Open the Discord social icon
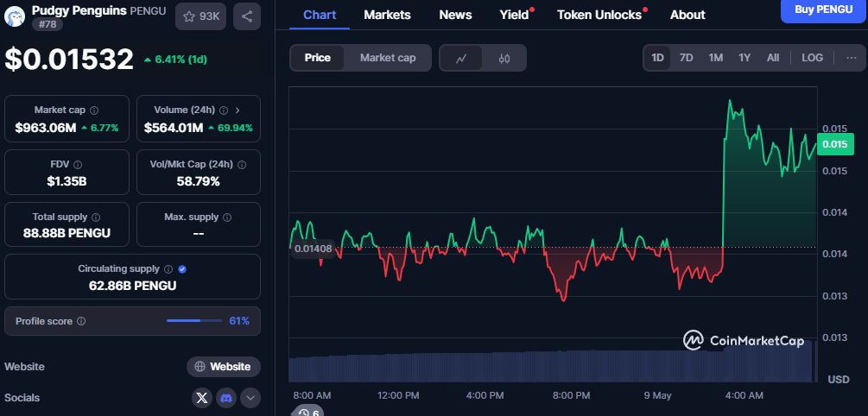The height and width of the screenshot is (416, 868). click(226, 398)
